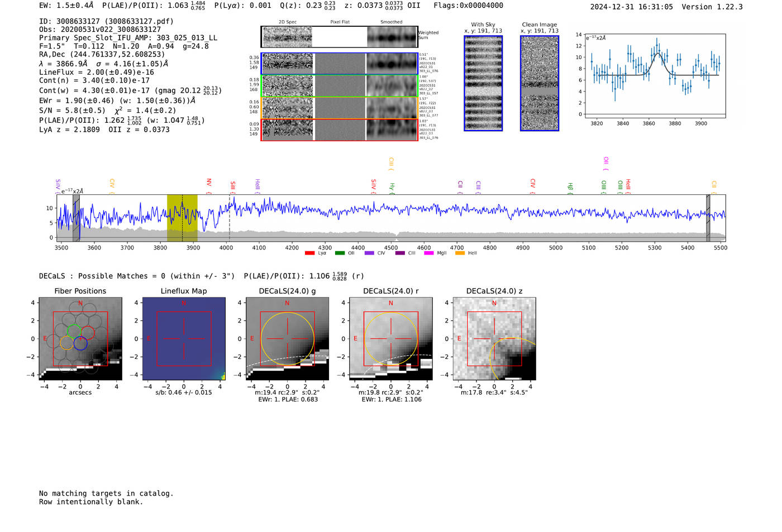Click the OII green legend swatch
782x532 pixels.
click(x=340, y=253)
